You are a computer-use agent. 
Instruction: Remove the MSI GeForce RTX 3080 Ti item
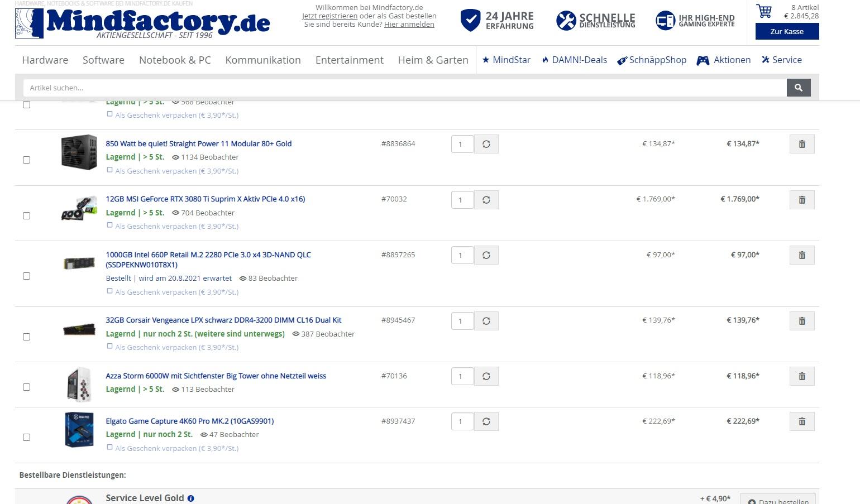(802, 200)
